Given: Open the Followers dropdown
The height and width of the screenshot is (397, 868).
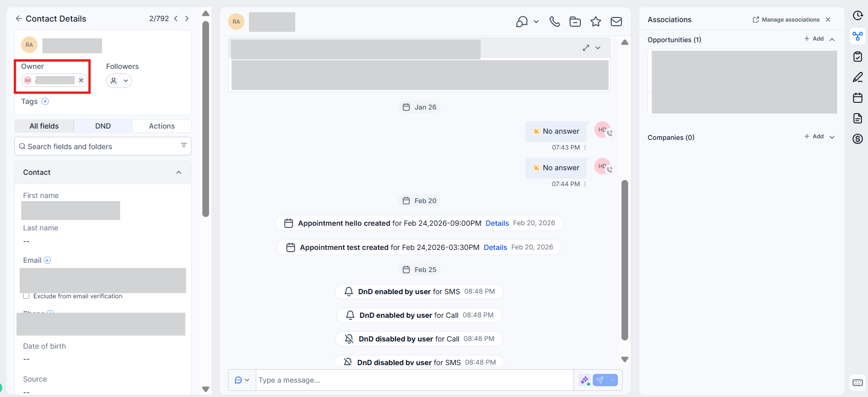Looking at the screenshot, I should click(119, 81).
